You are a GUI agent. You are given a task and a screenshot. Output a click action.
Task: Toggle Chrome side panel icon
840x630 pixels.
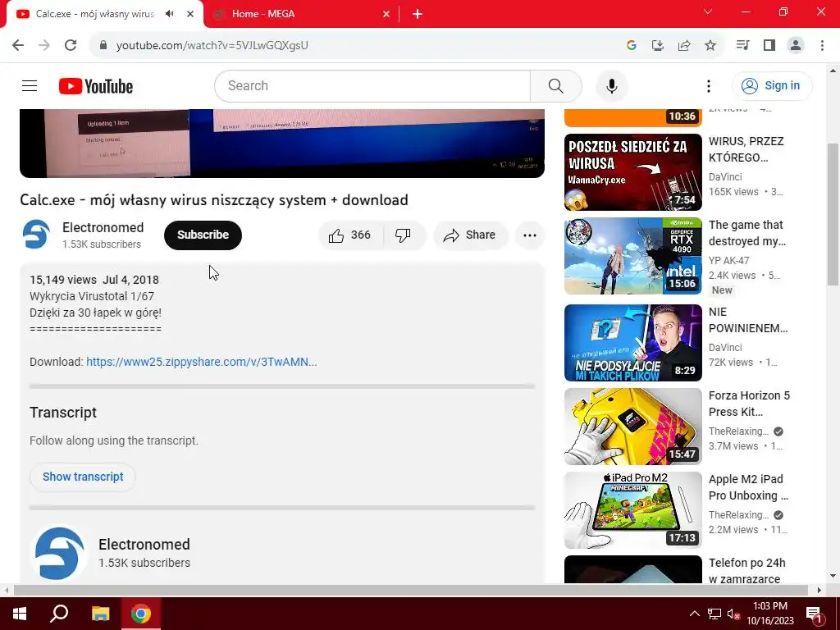pos(769,46)
